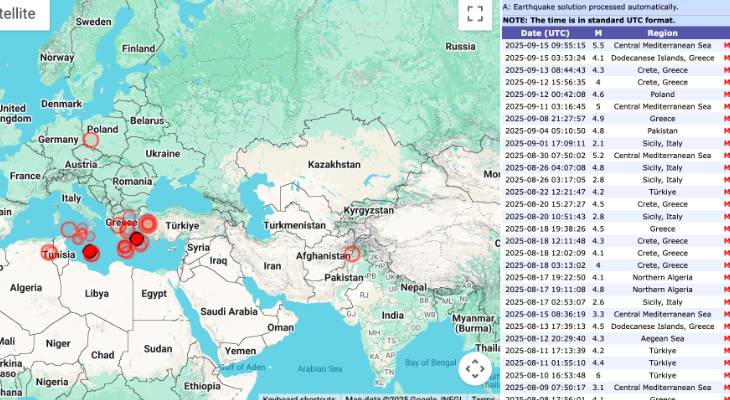Select the 2025-09-15 09:55:15 earthquake row
The width and height of the screenshot is (730, 400).
[x=616, y=46]
